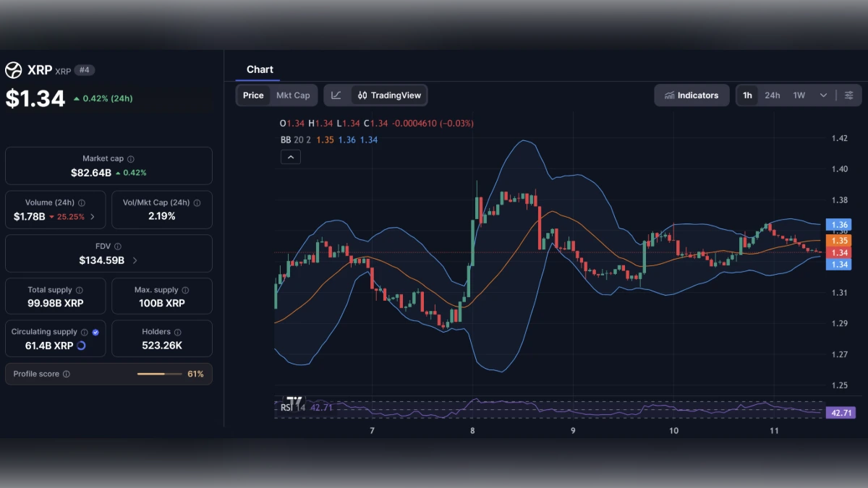This screenshot has width=868, height=488.
Task: Click the Profile score progress bar
Action: (x=161, y=374)
